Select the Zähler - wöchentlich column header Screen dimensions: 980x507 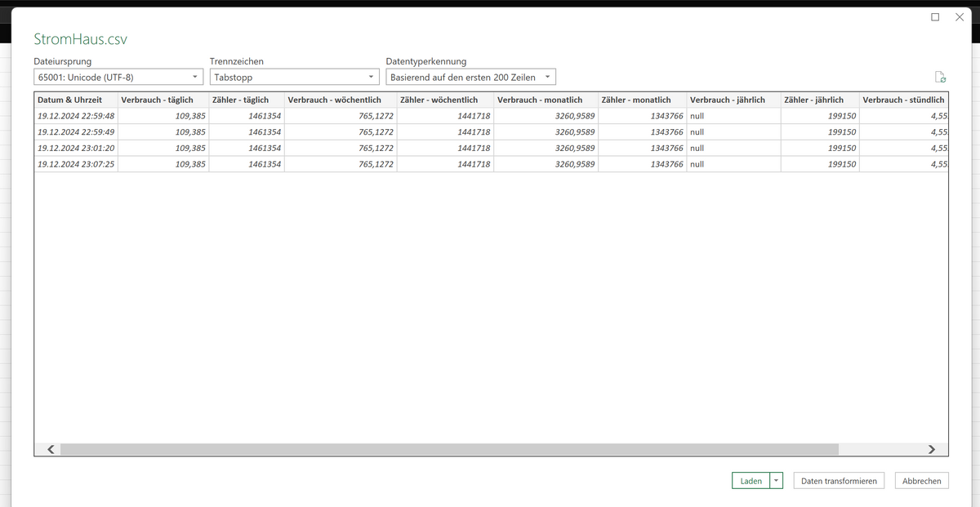point(444,100)
